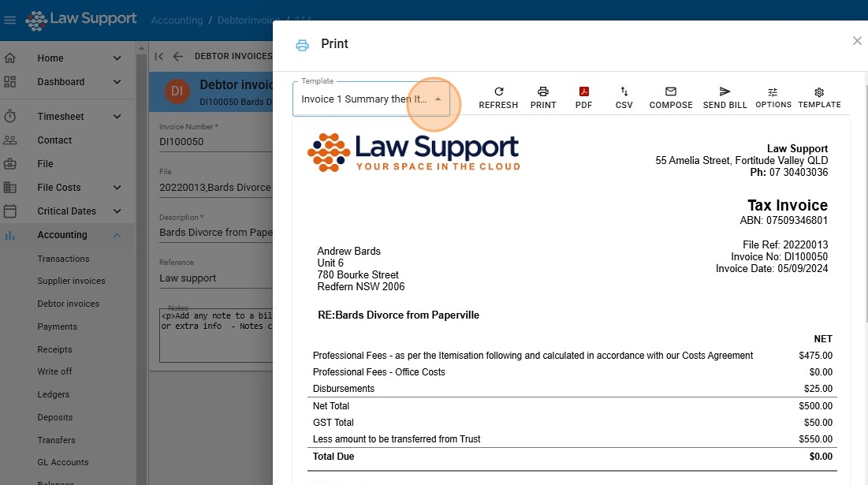The width and height of the screenshot is (868, 485).
Task: Refresh the invoice preview
Action: coord(498,98)
